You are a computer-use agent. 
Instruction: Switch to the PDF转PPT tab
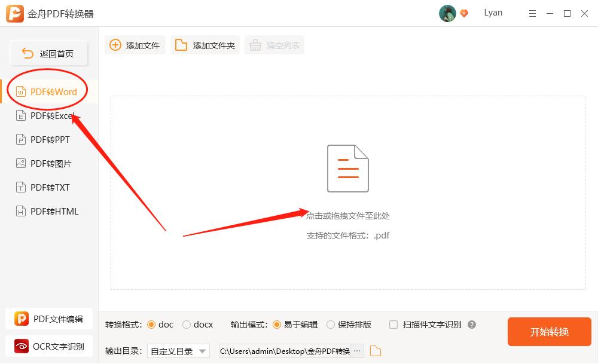[48, 139]
